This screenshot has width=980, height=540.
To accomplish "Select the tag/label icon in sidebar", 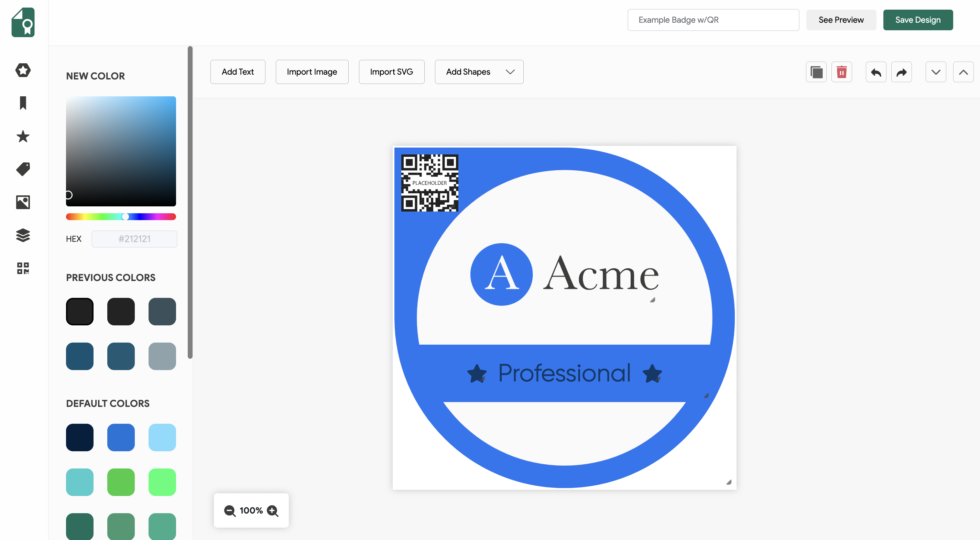I will click(x=23, y=169).
